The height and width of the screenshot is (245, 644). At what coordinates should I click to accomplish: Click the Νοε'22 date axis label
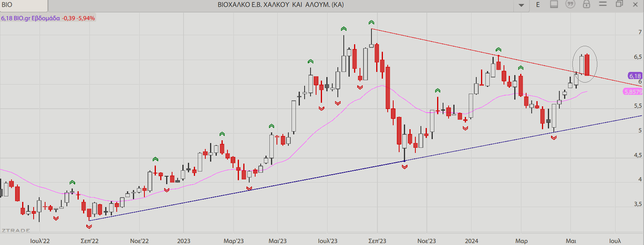(139, 241)
